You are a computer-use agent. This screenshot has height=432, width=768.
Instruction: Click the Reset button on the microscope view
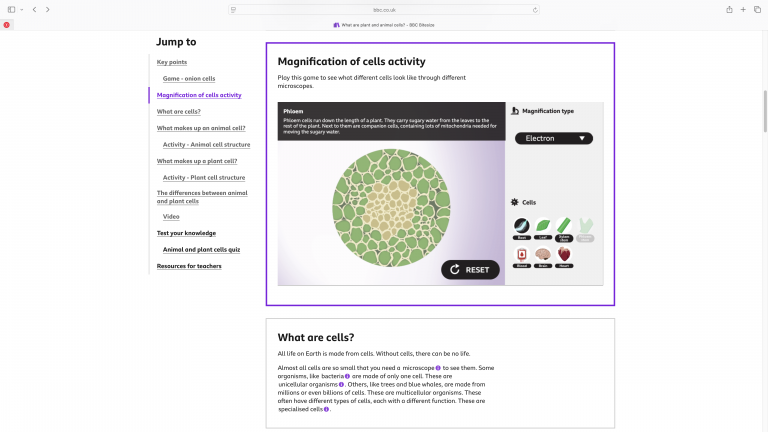(470, 270)
